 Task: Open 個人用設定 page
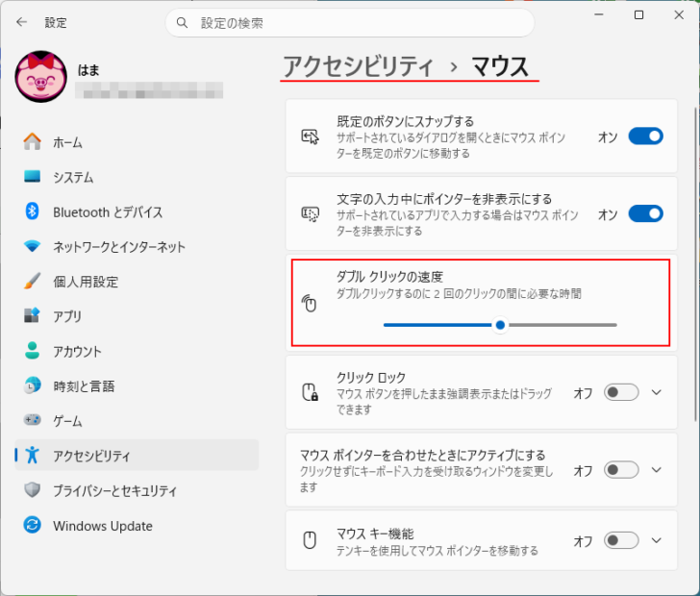(137, 282)
